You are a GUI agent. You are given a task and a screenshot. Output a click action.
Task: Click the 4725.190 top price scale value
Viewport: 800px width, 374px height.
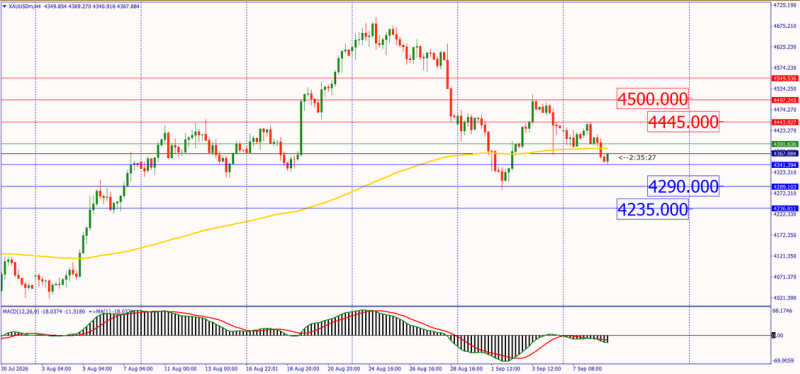point(785,5)
